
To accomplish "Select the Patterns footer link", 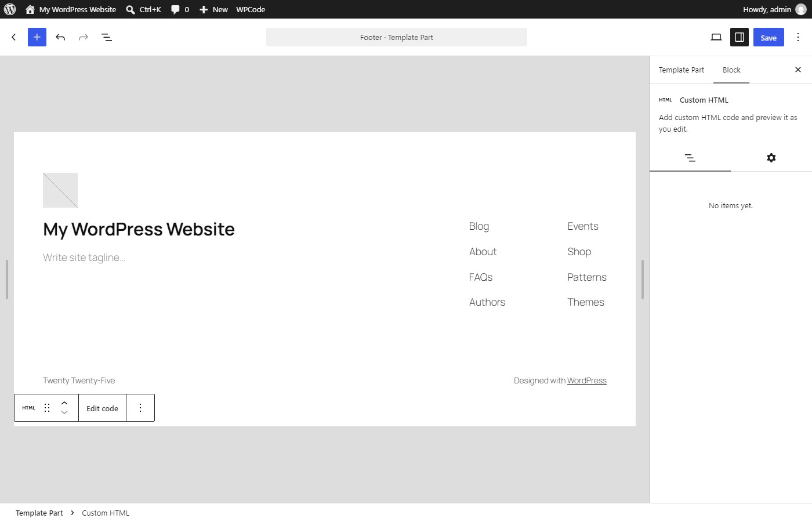I will click(x=587, y=277).
